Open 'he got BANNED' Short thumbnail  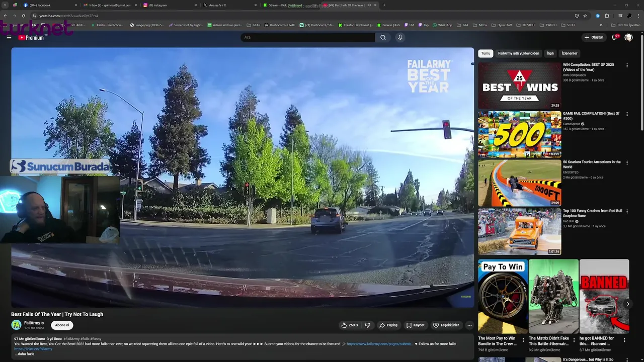604,297
